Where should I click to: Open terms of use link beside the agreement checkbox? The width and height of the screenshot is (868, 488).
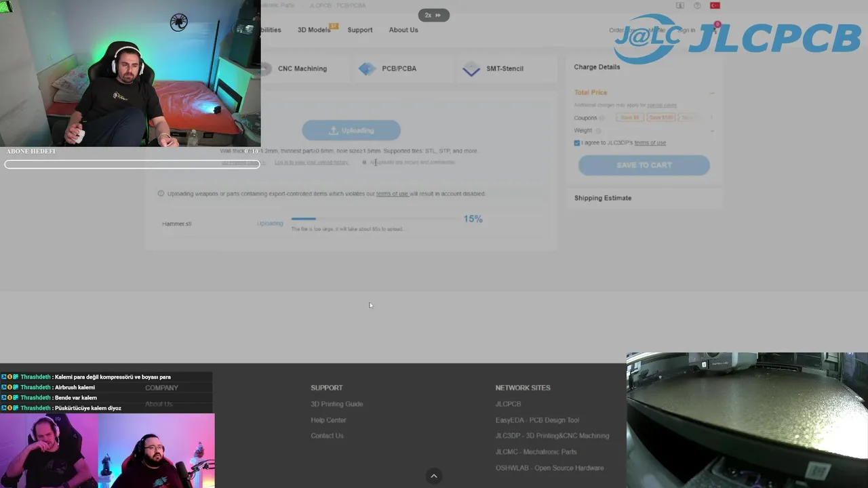point(650,143)
